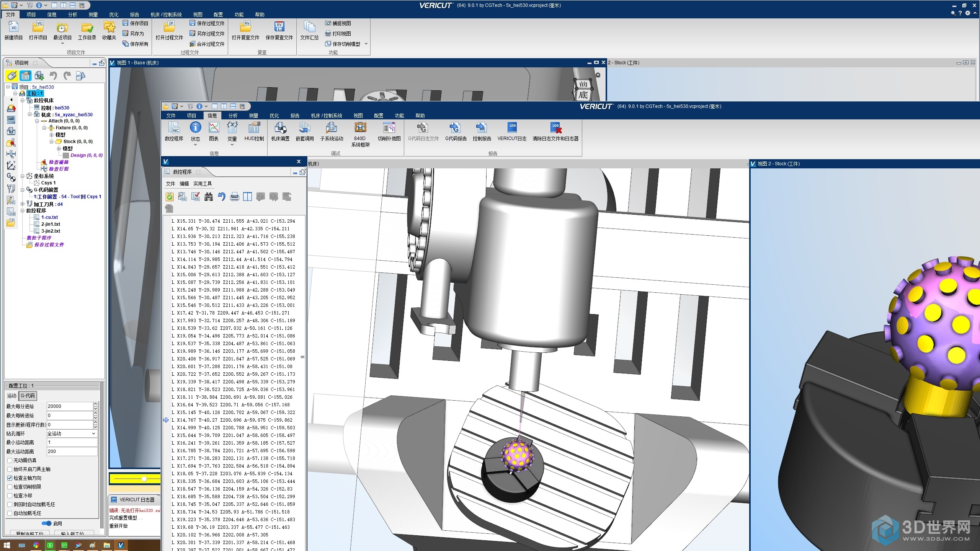The image size is (980, 551).
Task: Click the 文件汇总 file summary icon
Action: tap(309, 27)
